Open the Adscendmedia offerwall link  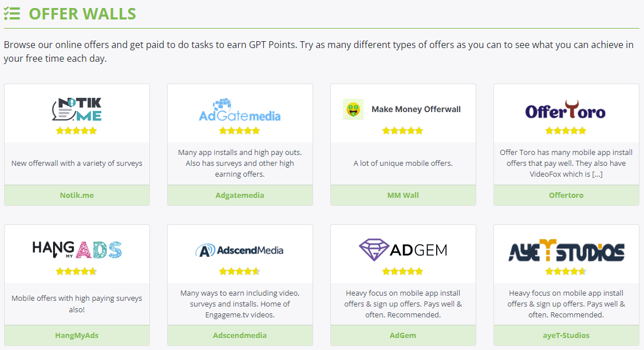click(240, 335)
